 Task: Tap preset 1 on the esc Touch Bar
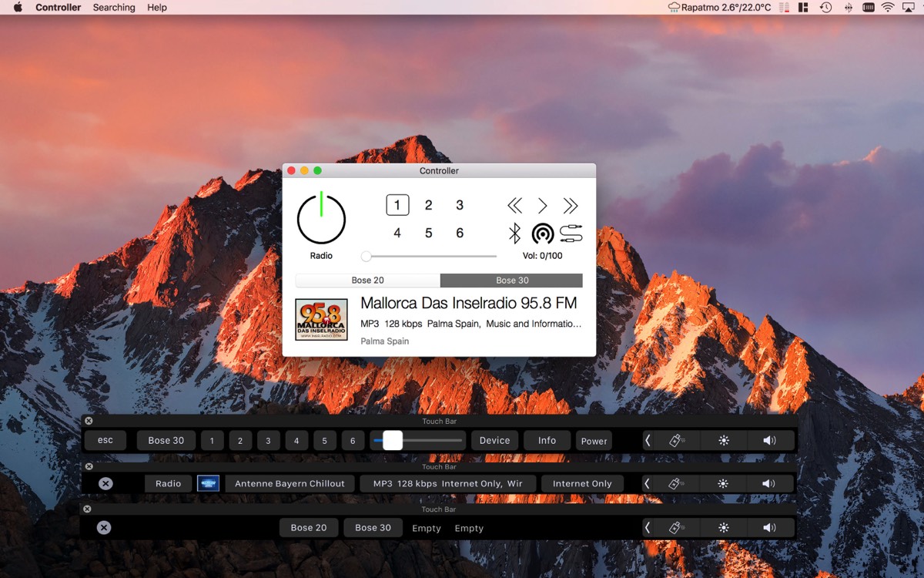pos(213,440)
